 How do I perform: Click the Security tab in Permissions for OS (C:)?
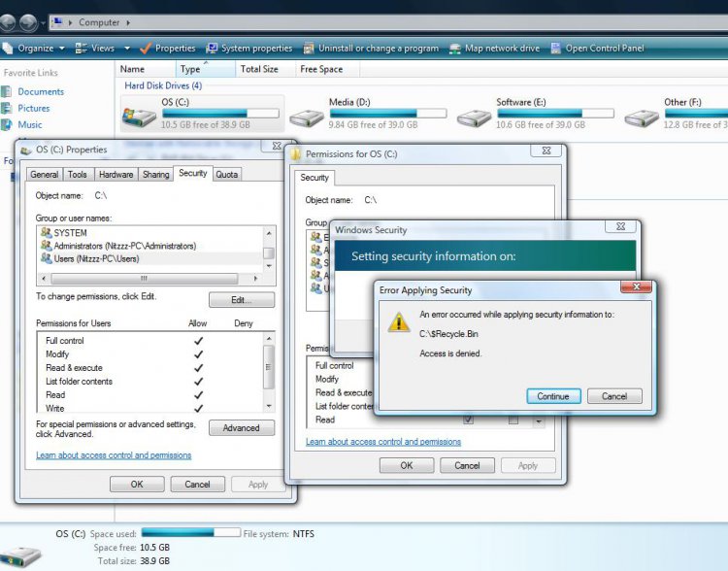[314, 178]
